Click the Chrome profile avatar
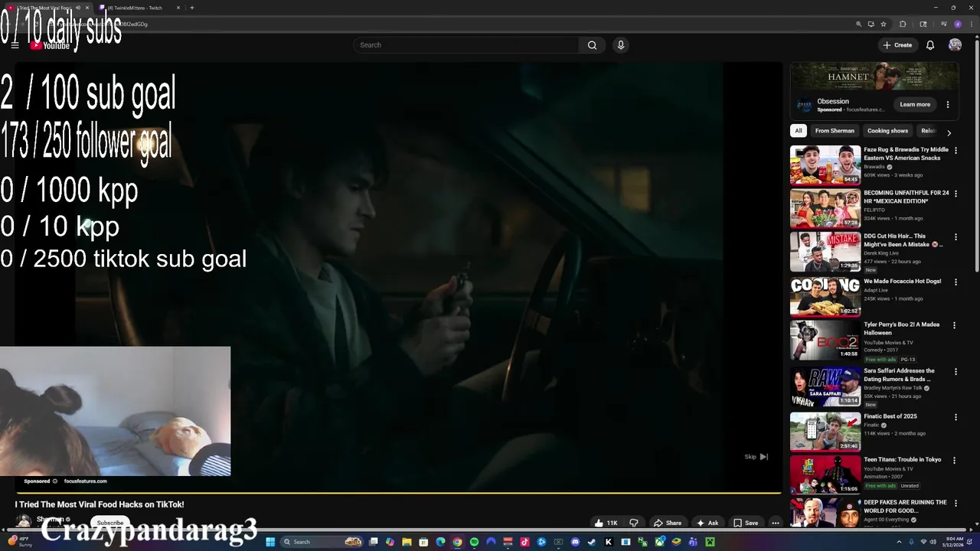The image size is (980, 551). tap(958, 24)
